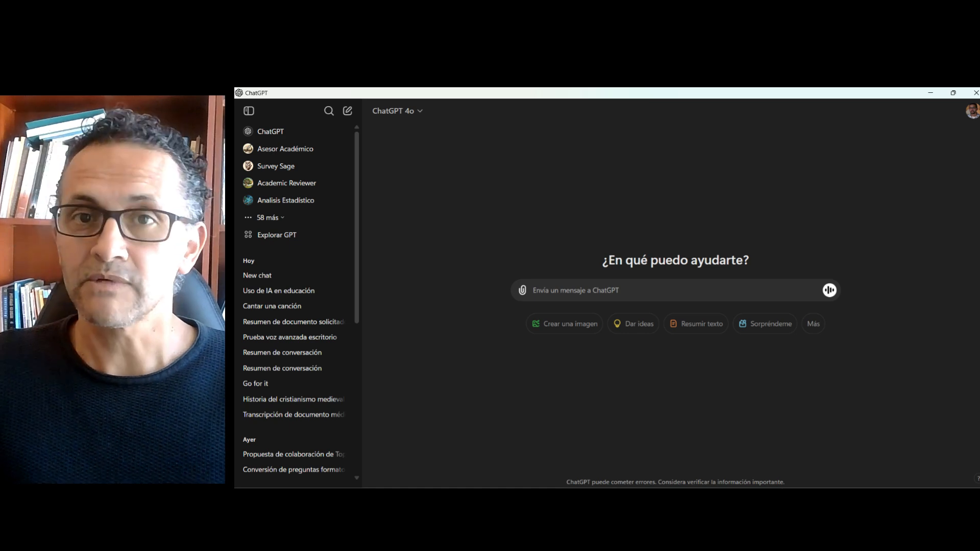This screenshot has width=980, height=551.
Task: Minimize the ChatGPT window
Action: (x=930, y=93)
